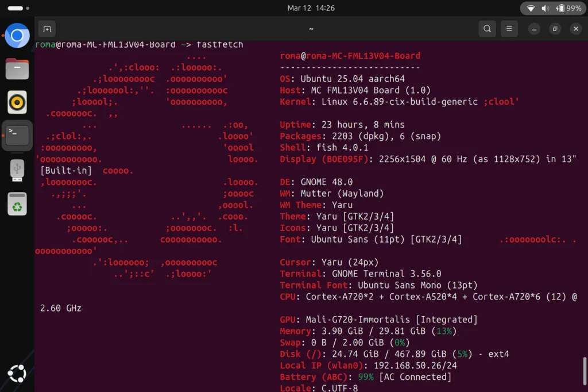Click the Memory: 3.90 GiB line

(x=368, y=331)
